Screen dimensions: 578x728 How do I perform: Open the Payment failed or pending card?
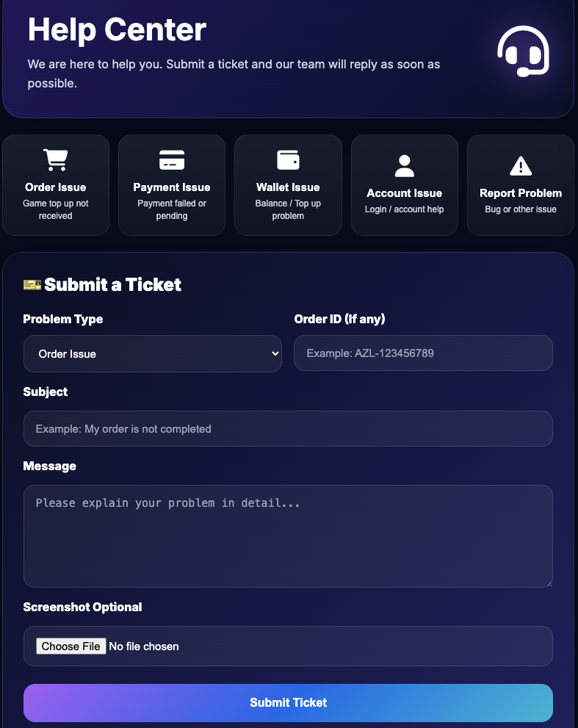pos(172,185)
